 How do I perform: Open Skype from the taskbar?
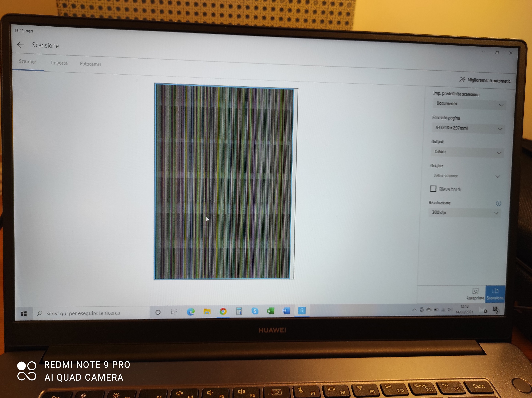[x=255, y=311]
